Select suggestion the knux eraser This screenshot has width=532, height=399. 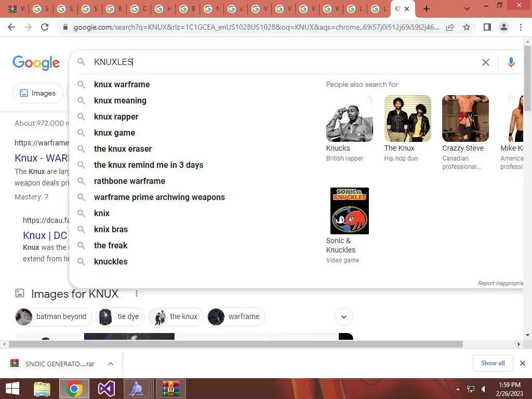123,149
